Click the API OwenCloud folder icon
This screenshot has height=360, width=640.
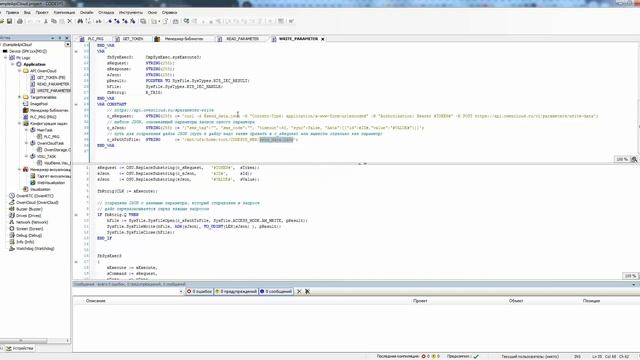[x=26, y=71]
